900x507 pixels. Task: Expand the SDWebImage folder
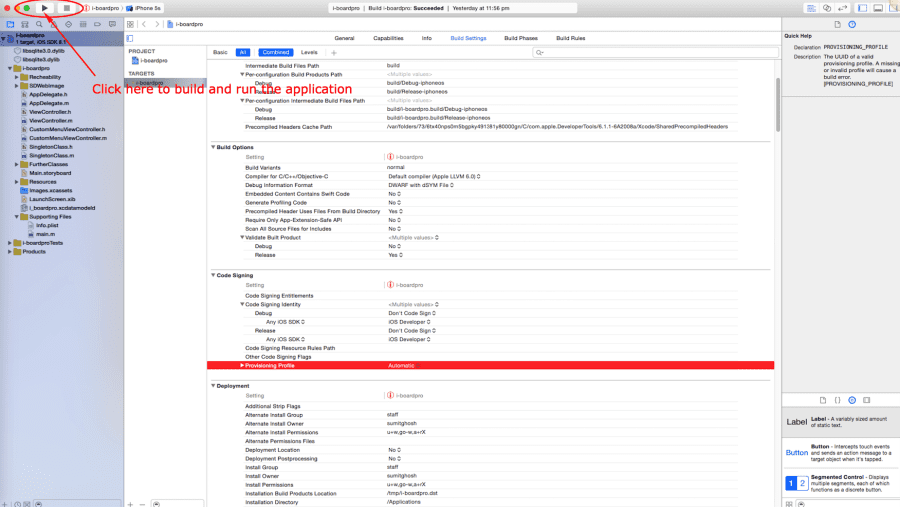click(17, 86)
